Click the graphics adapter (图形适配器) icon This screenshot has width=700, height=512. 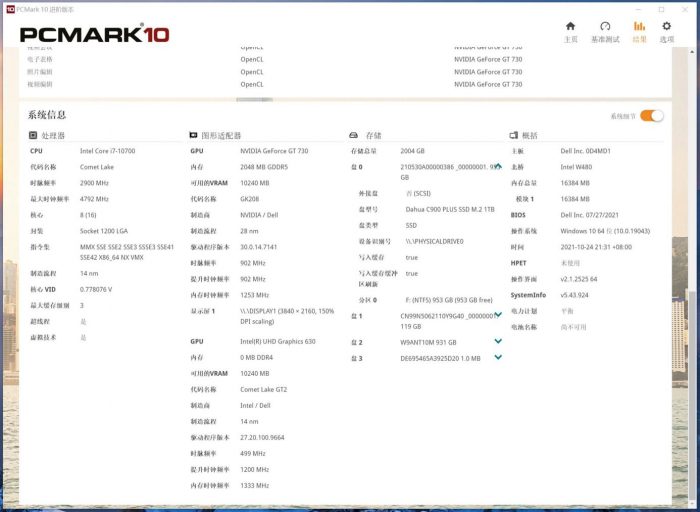pos(193,135)
